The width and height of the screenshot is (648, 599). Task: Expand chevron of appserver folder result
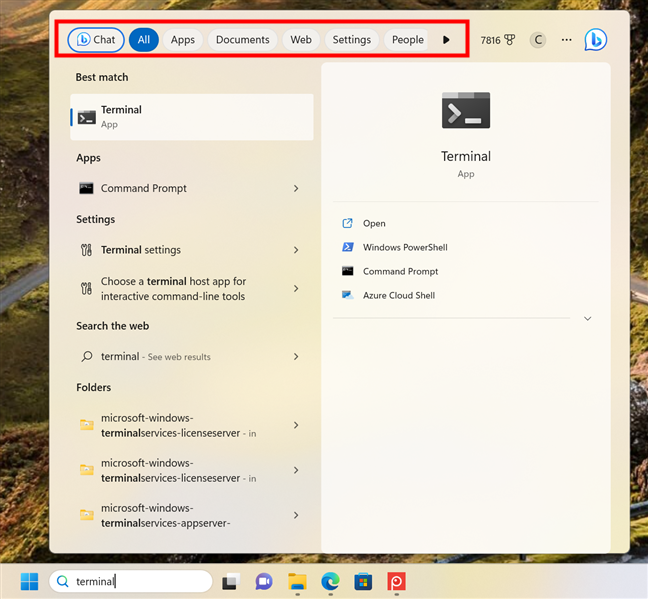click(x=296, y=515)
